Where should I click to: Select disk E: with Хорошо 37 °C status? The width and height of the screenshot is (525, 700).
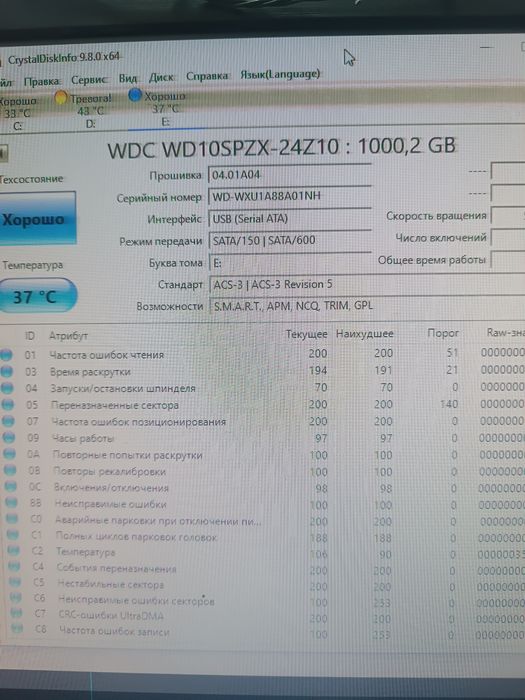(x=158, y=108)
